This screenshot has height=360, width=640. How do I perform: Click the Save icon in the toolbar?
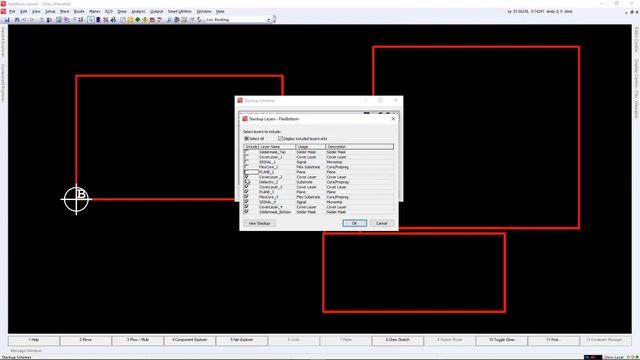click(7, 20)
